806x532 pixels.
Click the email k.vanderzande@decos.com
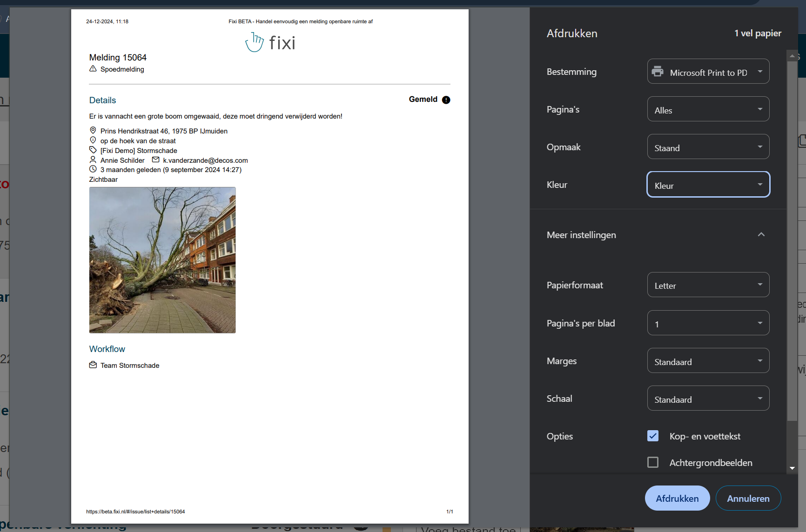pyautogui.click(x=205, y=160)
